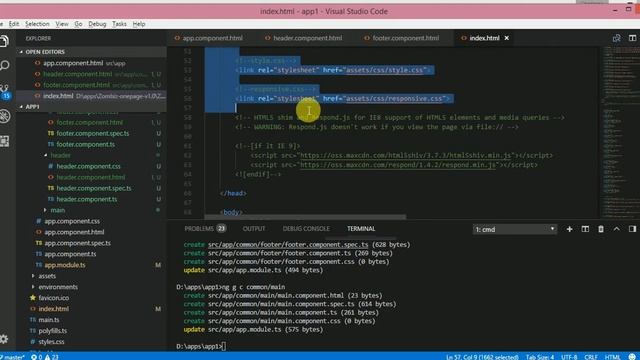Open changes icon in editor toolbar
The image size is (640, 360).
tap(616, 38)
